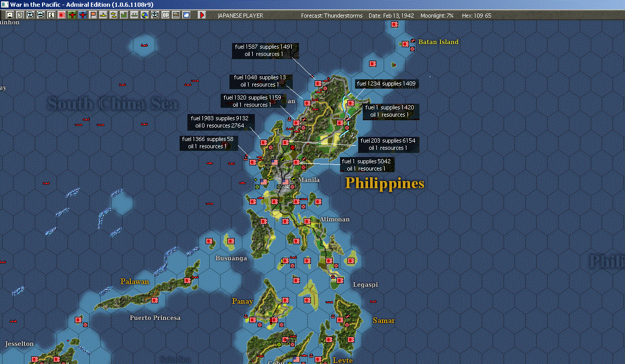Click the Palawan island label
This screenshot has height=364, width=625.
coord(134,282)
